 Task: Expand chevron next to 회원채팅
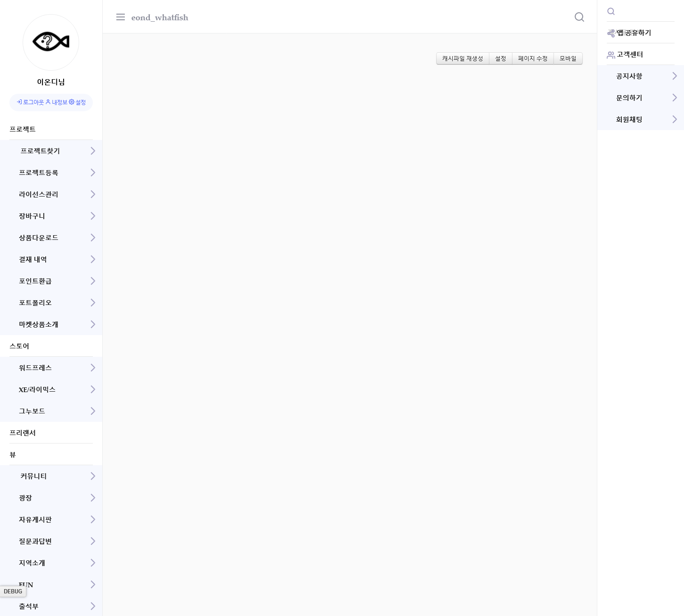point(675,119)
